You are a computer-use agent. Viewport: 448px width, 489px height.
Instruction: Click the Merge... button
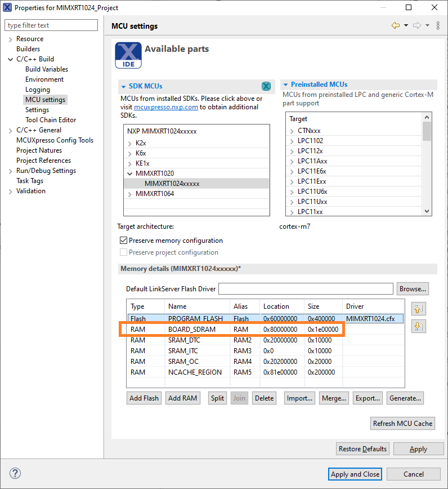334,398
